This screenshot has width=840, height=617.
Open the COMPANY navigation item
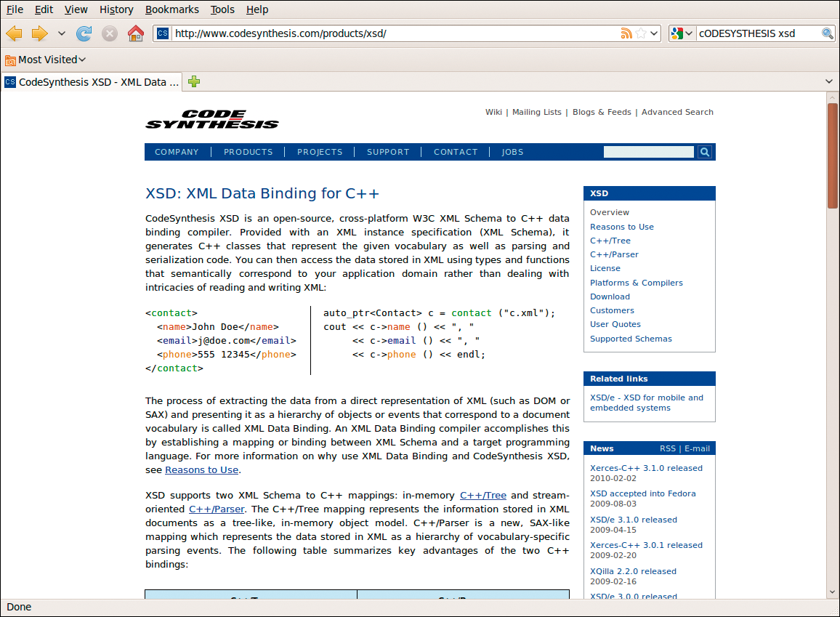(177, 152)
